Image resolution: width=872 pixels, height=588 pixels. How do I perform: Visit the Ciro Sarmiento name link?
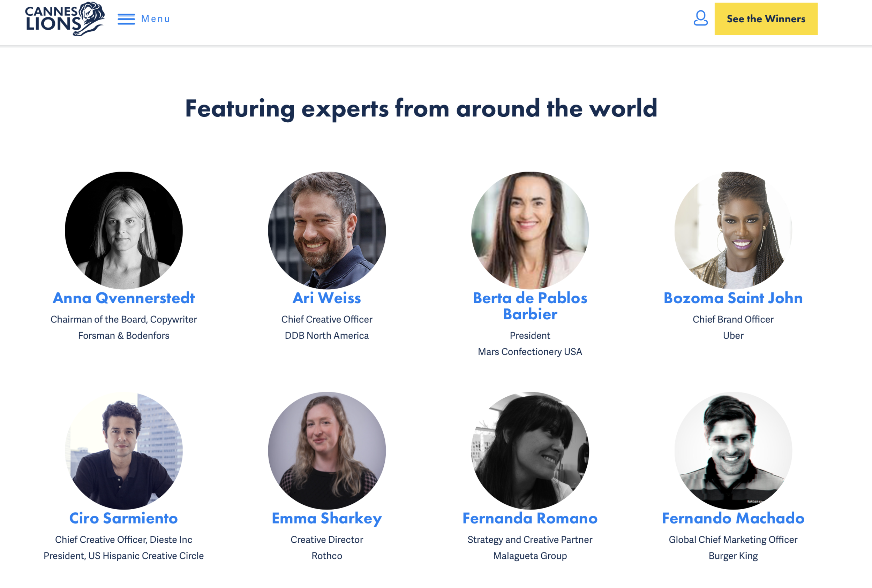click(x=124, y=518)
